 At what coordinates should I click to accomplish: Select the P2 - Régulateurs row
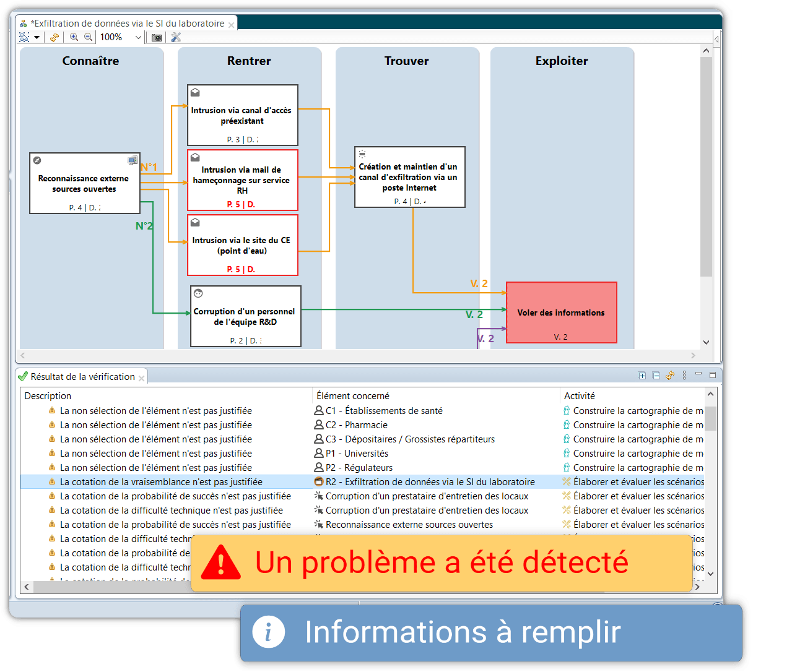(x=363, y=468)
